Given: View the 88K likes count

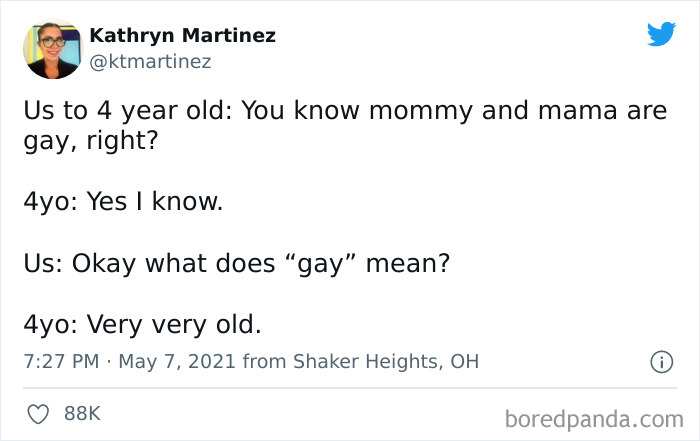Looking at the screenshot, I should point(83,411).
